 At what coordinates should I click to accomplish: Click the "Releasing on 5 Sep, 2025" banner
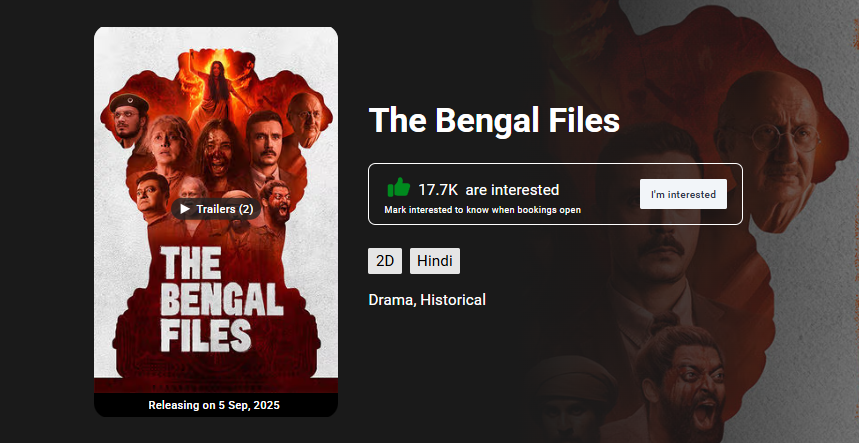click(x=214, y=405)
